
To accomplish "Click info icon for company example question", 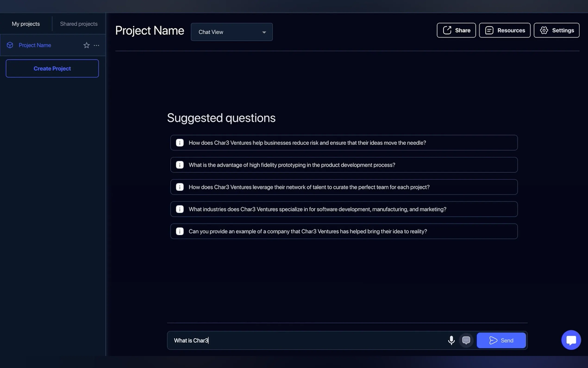I will (x=180, y=231).
